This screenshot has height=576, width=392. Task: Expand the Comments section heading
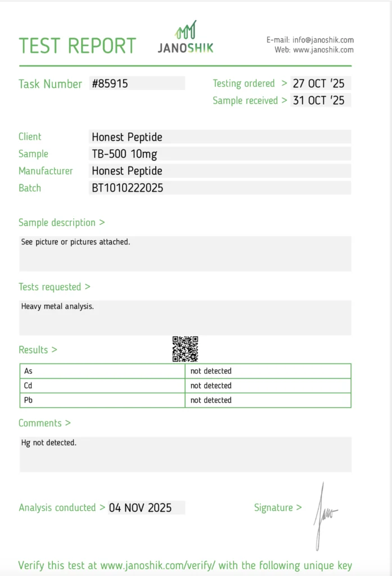click(x=44, y=423)
